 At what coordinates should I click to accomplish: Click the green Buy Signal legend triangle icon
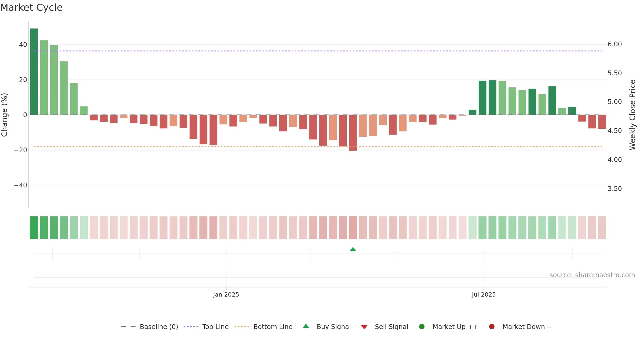306,326
